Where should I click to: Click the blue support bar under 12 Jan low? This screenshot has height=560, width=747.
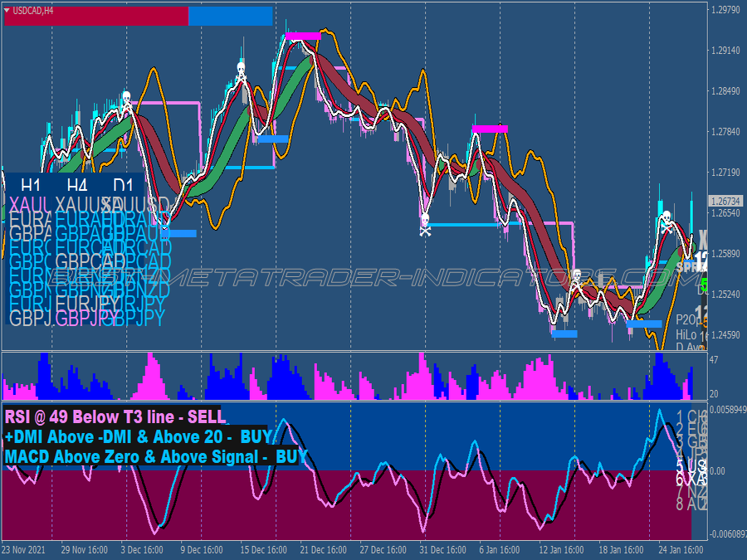click(564, 334)
